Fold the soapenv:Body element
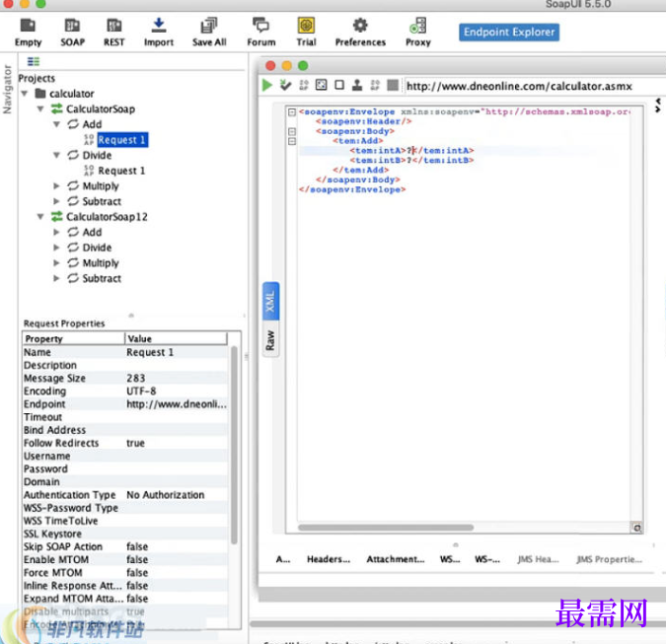Image resolution: width=666 pixels, height=644 pixels. pyautogui.click(x=292, y=131)
